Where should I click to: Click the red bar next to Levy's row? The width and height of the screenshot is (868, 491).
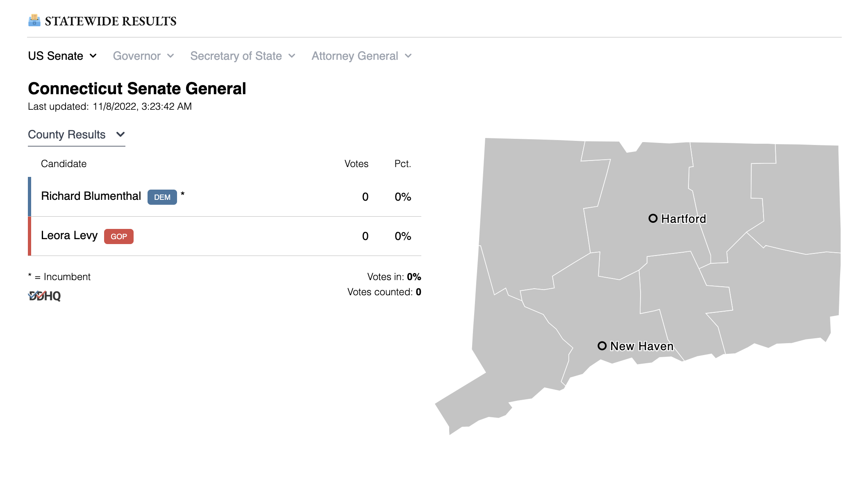[30, 236]
